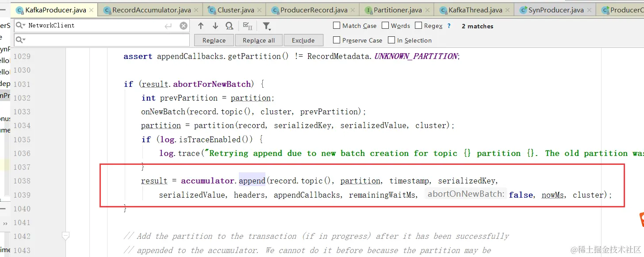The width and height of the screenshot is (644, 257).
Task: Close the RecordAccumulator.java tab
Action: [196, 10]
